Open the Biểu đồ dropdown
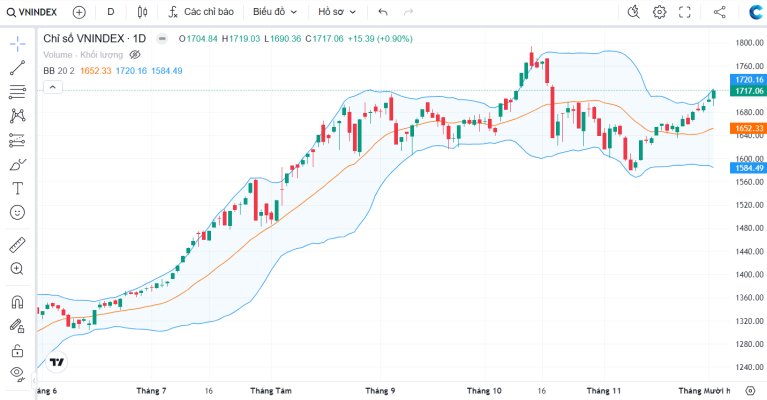The width and height of the screenshot is (767, 400). (275, 12)
